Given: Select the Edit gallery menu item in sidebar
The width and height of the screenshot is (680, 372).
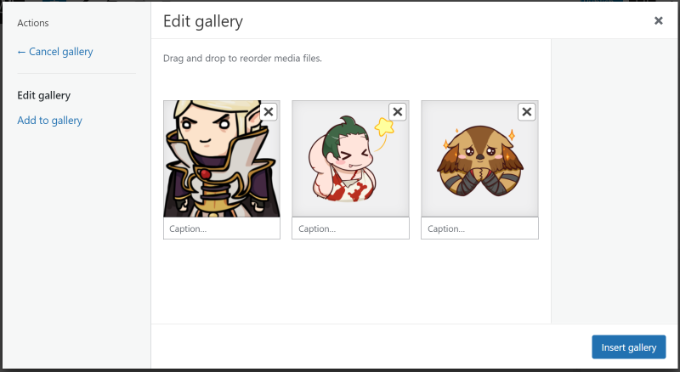Looking at the screenshot, I should (x=44, y=95).
